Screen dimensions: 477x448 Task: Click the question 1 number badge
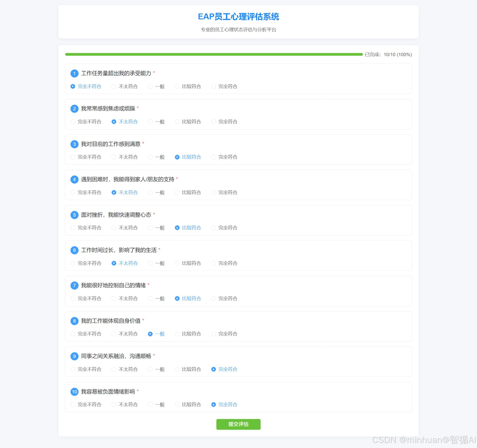[x=74, y=73]
